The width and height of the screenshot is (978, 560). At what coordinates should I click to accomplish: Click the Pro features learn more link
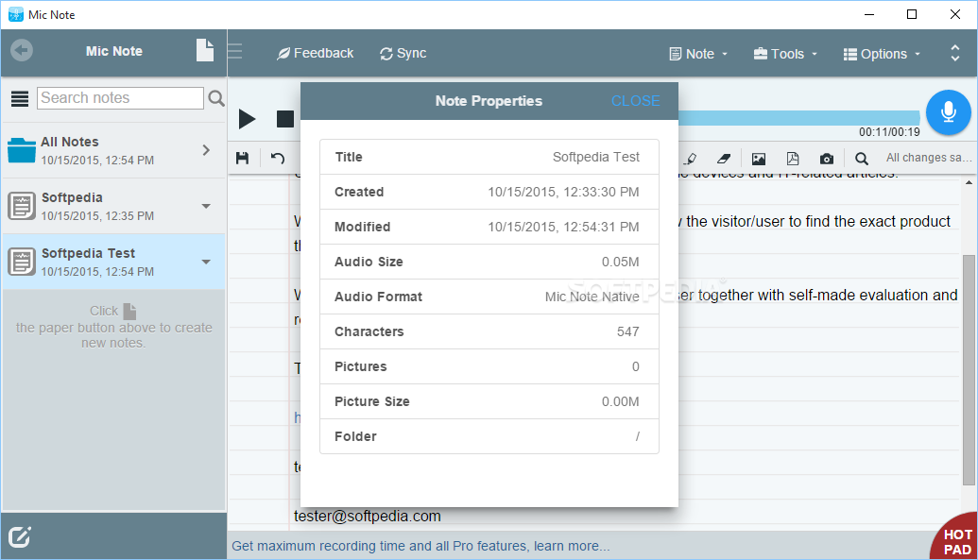(x=420, y=546)
